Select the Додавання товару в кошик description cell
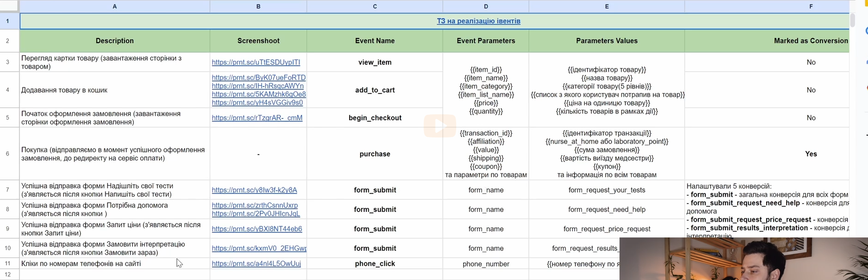868x280 pixels. (x=115, y=90)
